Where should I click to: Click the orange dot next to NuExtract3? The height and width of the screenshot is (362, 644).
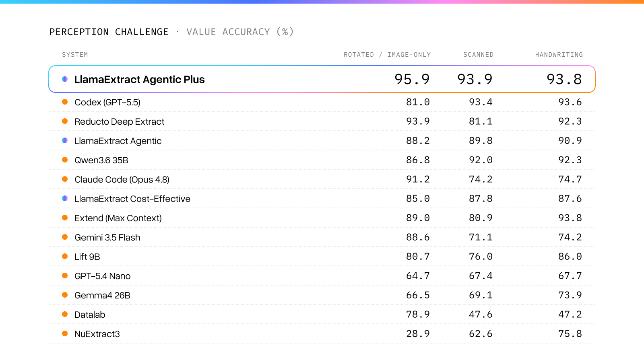pyautogui.click(x=65, y=333)
